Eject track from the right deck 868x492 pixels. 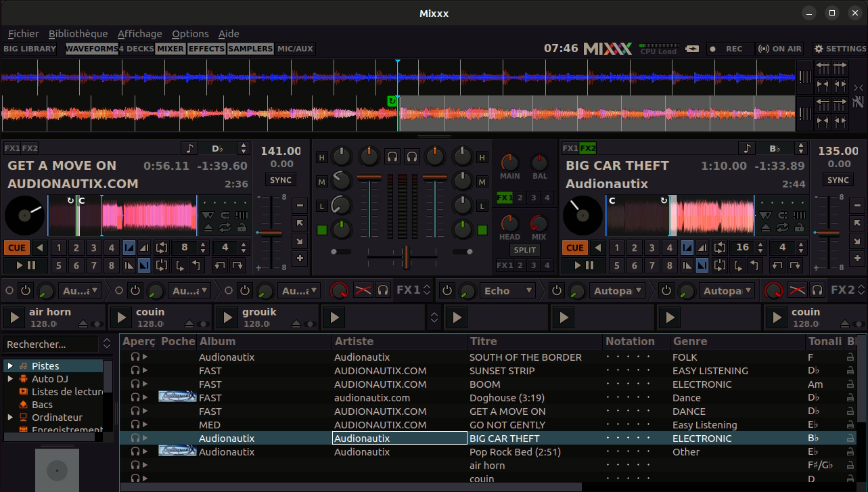coord(767,228)
